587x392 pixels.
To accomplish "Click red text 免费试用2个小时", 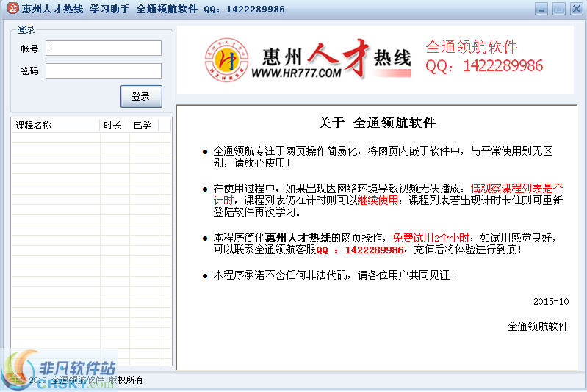I will pyautogui.click(x=431, y=238).
